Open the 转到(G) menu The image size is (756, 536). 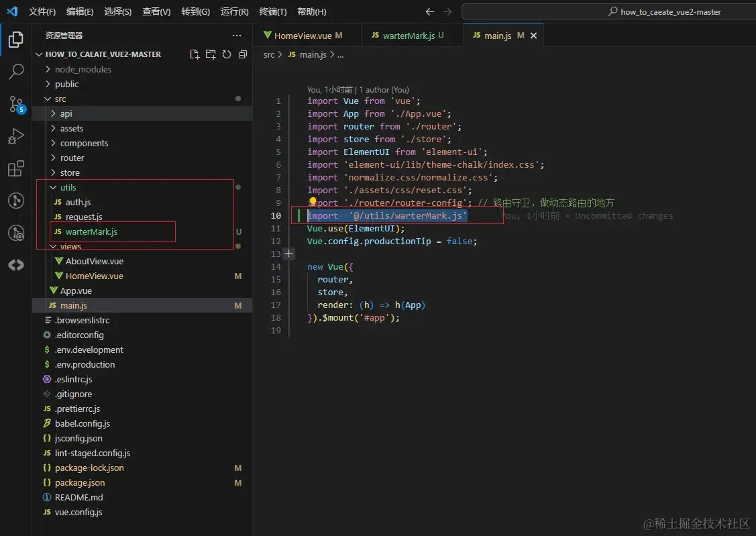195,11
